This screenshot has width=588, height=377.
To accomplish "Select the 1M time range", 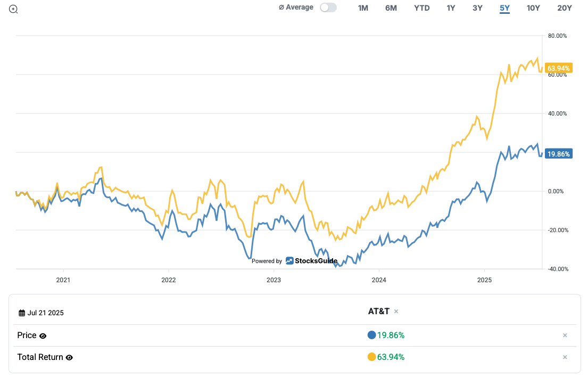I will 363,8.
